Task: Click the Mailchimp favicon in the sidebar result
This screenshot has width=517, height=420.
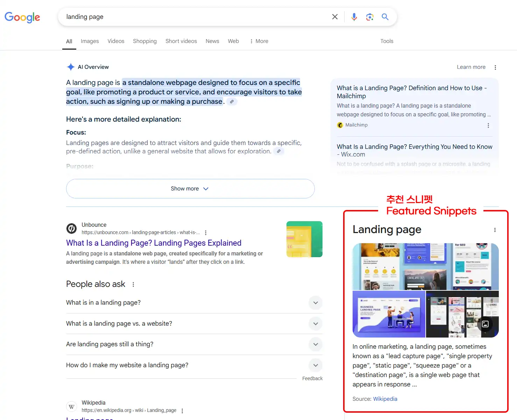Action: [x=340, y=125]
